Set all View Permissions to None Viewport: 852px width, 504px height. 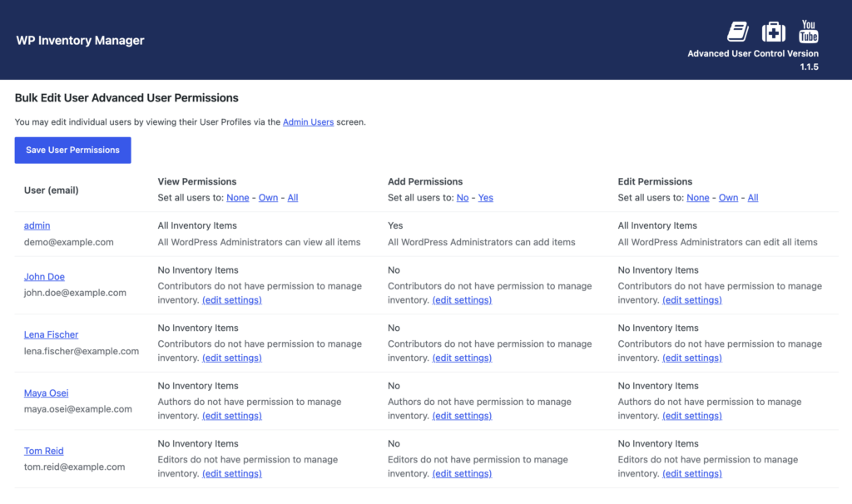tap(237, 198)
